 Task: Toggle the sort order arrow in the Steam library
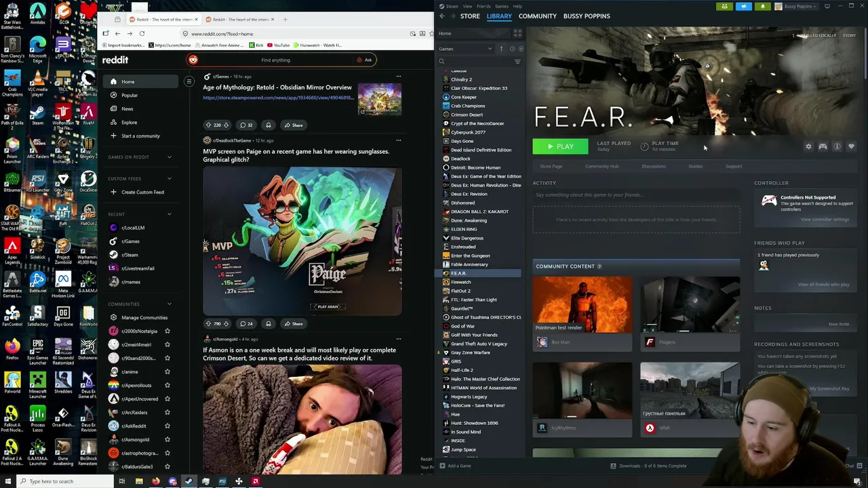[x=502, y=49]
